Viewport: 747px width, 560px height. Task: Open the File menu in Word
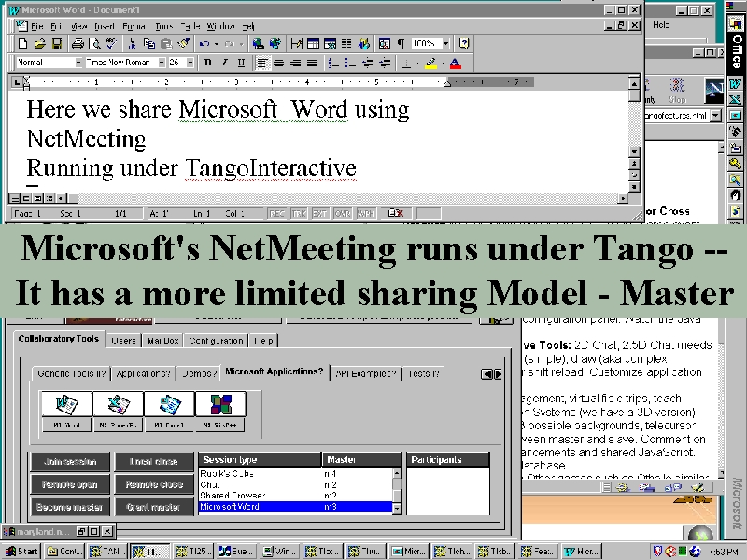point(37,27)
